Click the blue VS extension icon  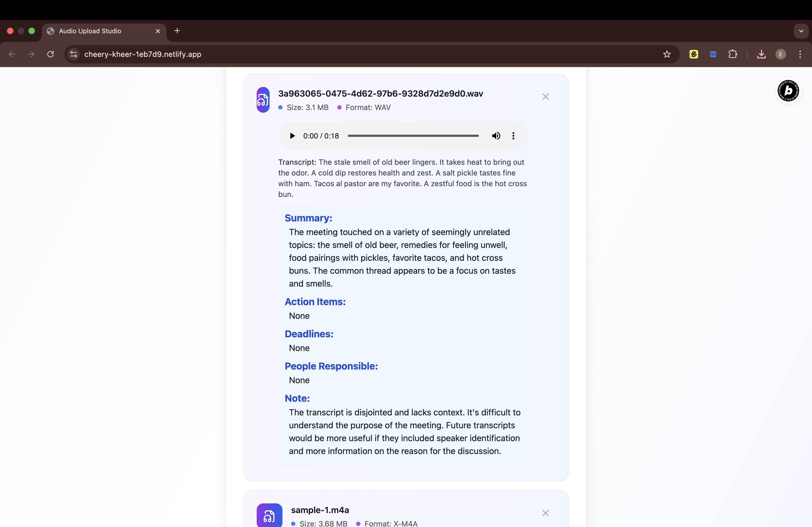coord(713,54)
